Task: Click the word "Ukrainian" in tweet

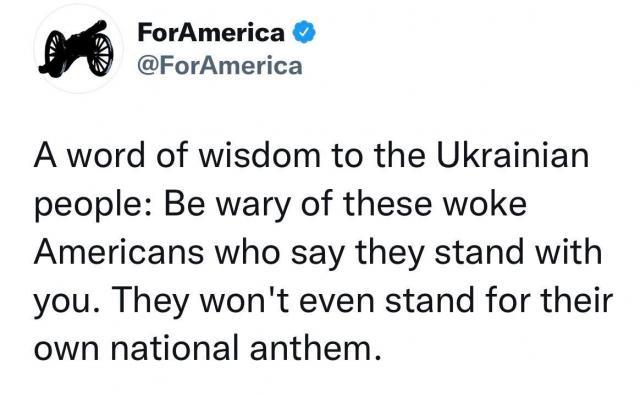Action: (x=513, y=156)
